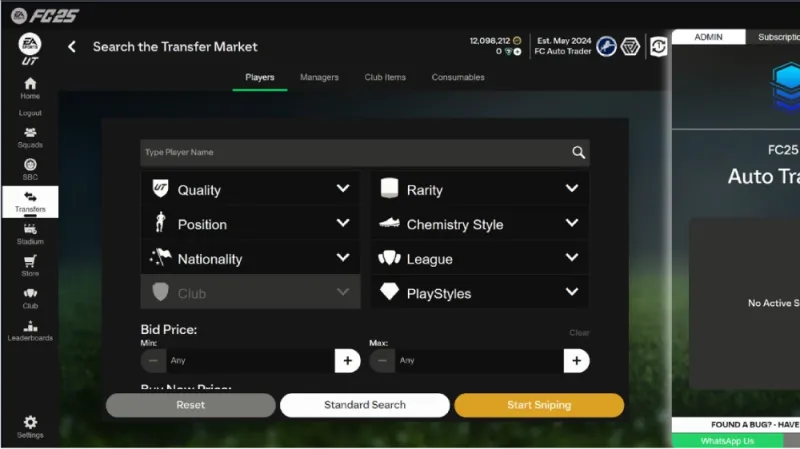800x449 pixels.
Task: Click the EA Sports UT logo
Action: (30, 49)
